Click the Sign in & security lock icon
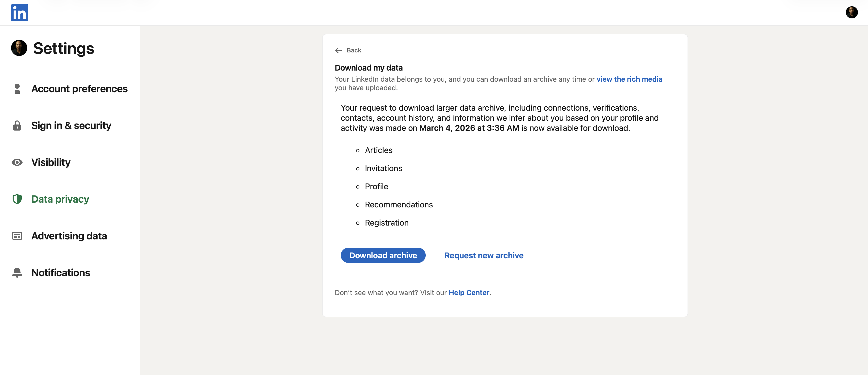 point(17,126)
